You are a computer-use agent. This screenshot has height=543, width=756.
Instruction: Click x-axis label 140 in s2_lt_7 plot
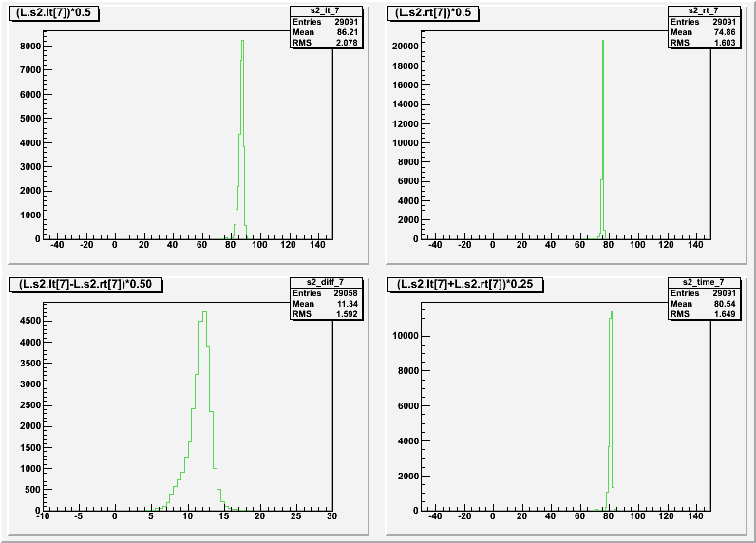pyautogui.click(x=317, y=245)
